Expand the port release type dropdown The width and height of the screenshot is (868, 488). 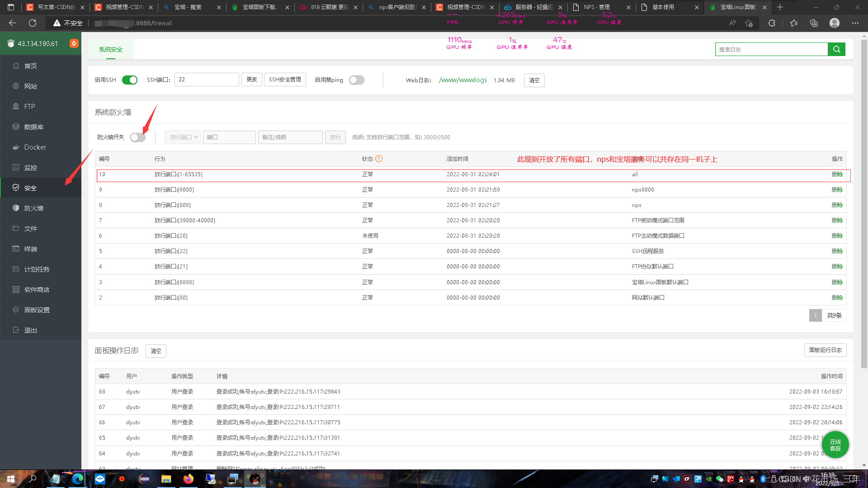pyautogui.click(x=183, y=137)
